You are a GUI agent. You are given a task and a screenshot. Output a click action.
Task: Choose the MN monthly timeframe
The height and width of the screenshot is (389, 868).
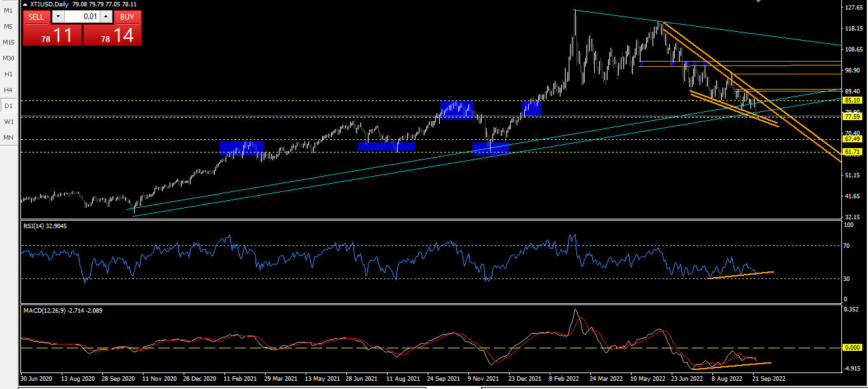8,138
